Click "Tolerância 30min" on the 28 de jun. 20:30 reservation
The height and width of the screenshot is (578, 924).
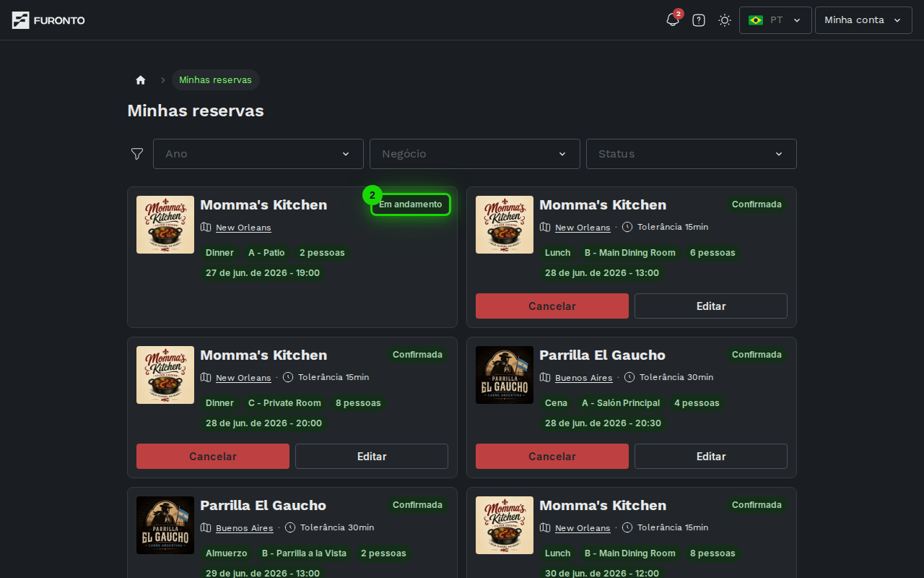click(x=676, y=377)
